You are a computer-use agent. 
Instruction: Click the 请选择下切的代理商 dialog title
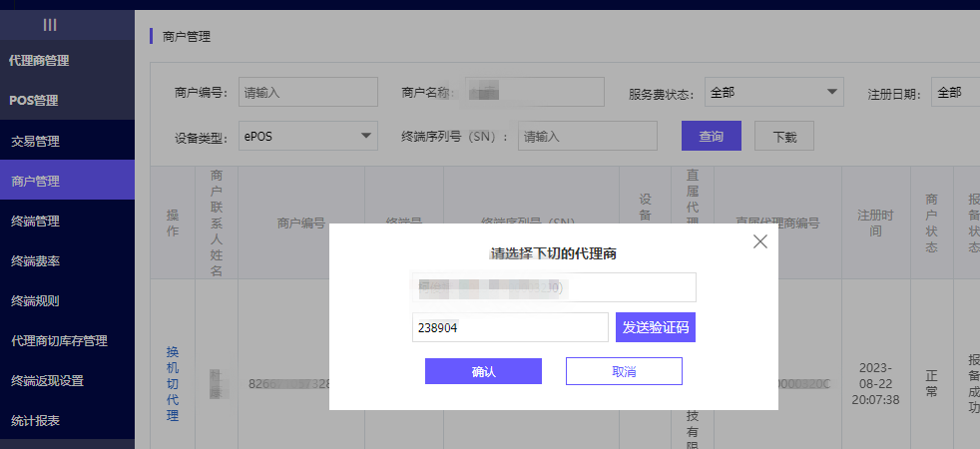pyautogui.click(x=554, y=254)
